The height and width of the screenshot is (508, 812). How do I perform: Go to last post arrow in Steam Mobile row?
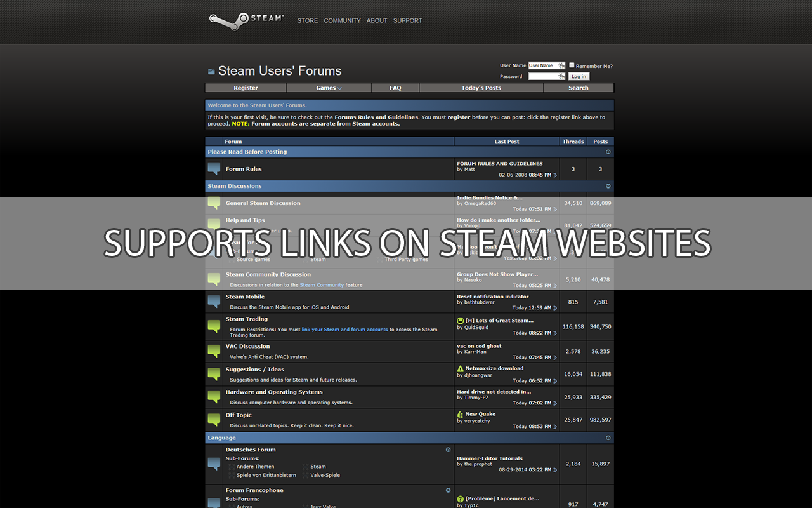coord(555,308)
